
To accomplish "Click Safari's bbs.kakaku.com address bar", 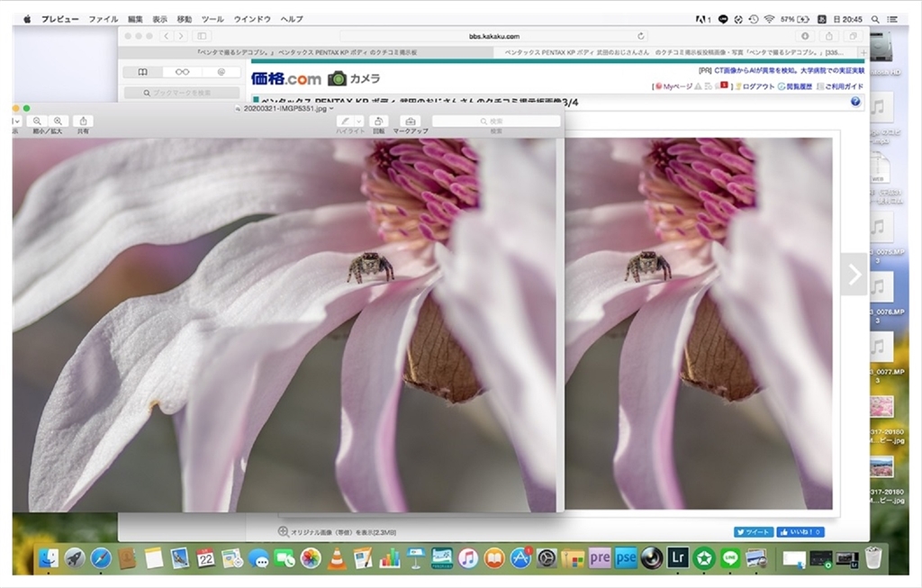I will pos(494,36).
